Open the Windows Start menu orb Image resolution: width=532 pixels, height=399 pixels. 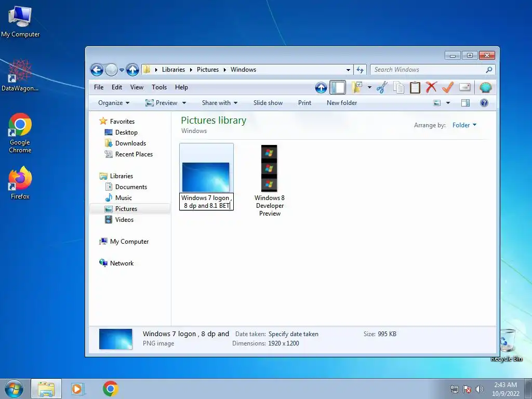[14, 389]
